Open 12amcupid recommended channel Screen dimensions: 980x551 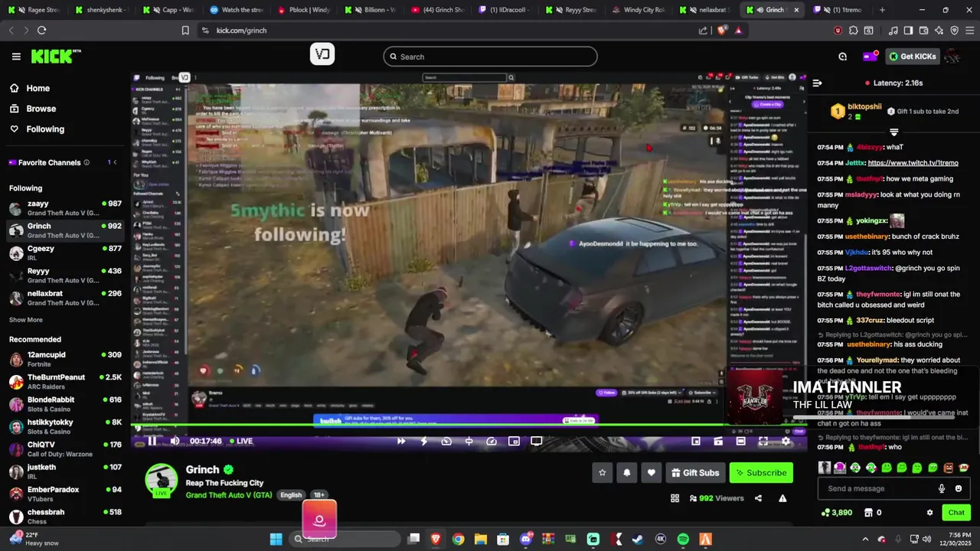click(x=65, y=360)
